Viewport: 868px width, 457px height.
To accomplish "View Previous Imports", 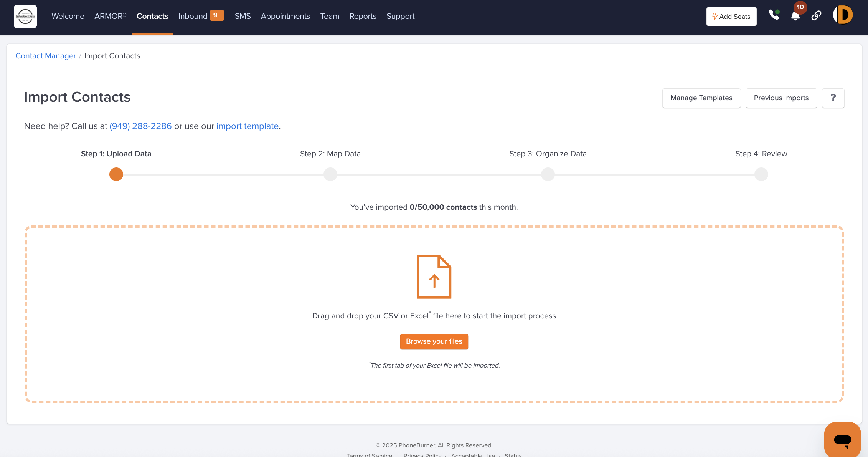I will point(781,98).
